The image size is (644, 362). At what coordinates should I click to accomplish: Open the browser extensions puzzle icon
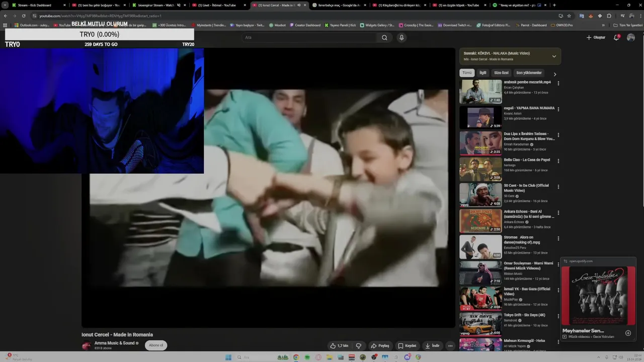609,16
